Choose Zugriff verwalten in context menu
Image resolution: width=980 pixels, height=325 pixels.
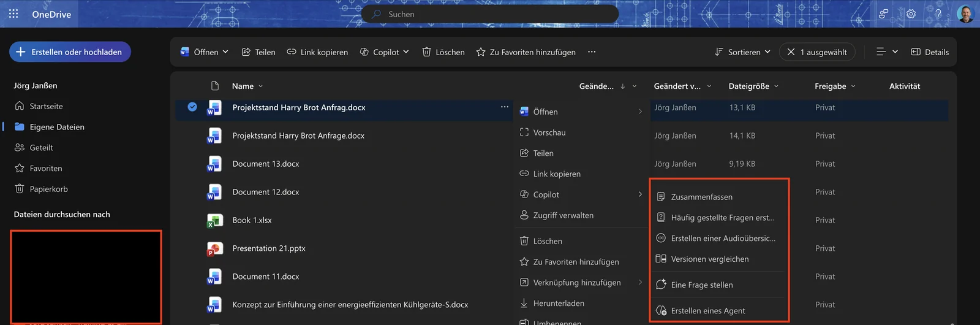pyautogui.click(x=581, y=216)
